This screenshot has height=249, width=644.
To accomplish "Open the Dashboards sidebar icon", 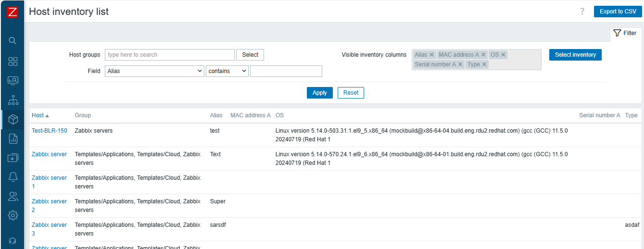I will click(13, 61).
